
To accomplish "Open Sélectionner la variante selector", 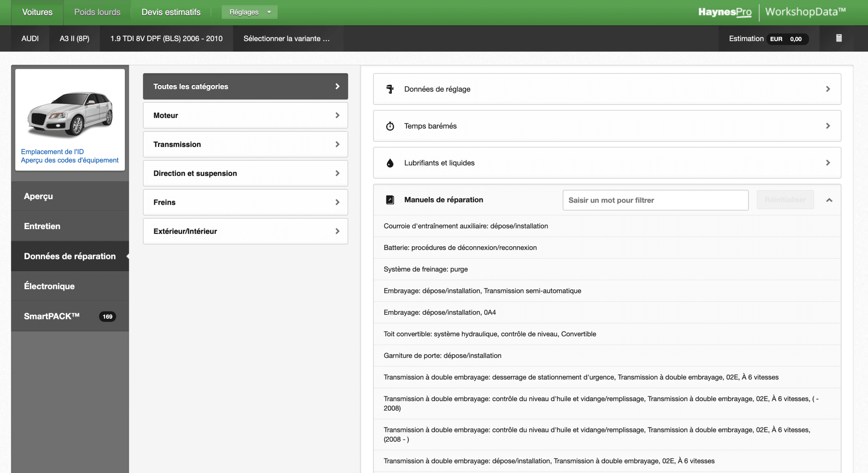I will pos(287,39).
